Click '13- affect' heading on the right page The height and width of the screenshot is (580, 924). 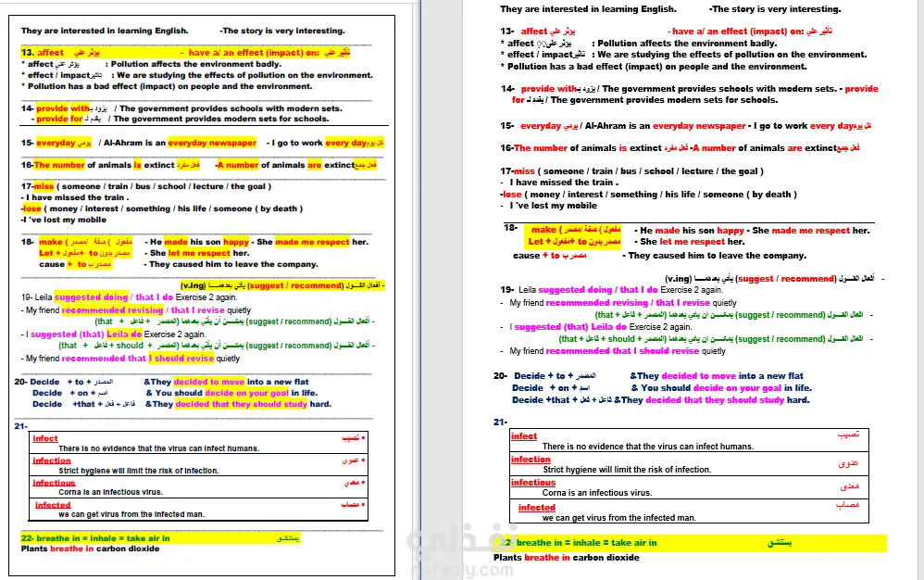524,32
